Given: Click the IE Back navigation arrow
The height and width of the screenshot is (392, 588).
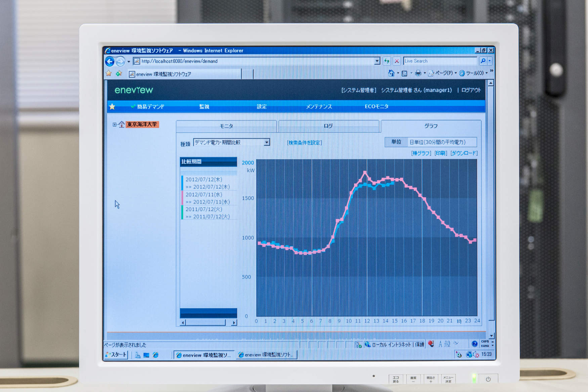Looking at the screenshot, I should [110, 61].
